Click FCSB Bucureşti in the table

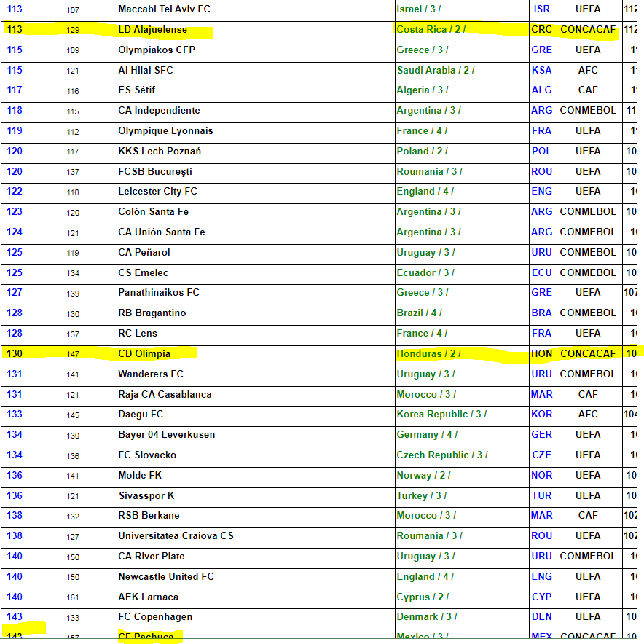(x=155, y=172)
